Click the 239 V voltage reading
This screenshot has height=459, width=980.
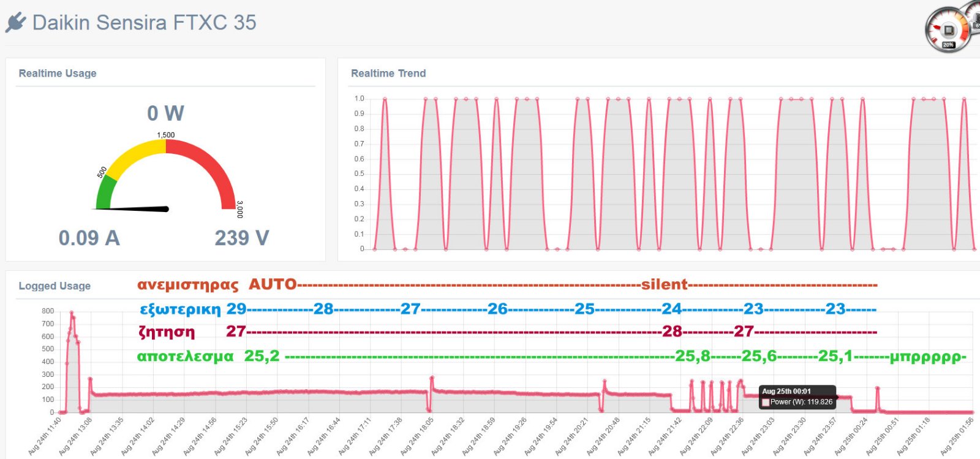click(242, 238)
